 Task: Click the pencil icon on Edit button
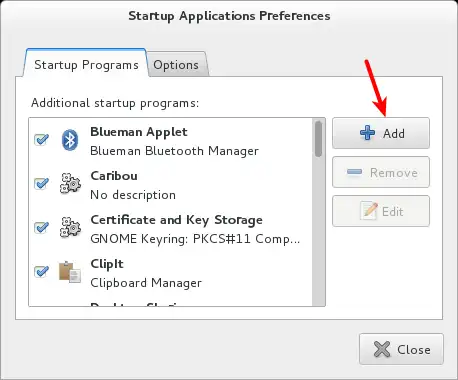pyautogui.click(x=369, y=211)
